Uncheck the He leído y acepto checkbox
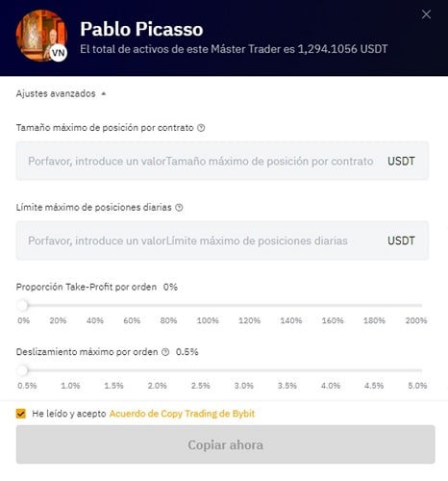Screen dimensions: 448x481 click(21, 414)
